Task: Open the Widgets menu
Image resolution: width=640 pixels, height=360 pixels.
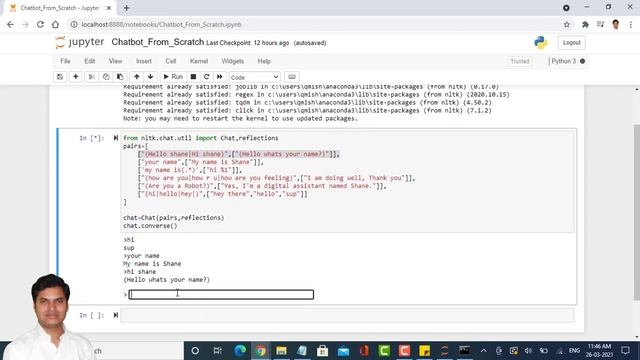Action: [233, 61]
